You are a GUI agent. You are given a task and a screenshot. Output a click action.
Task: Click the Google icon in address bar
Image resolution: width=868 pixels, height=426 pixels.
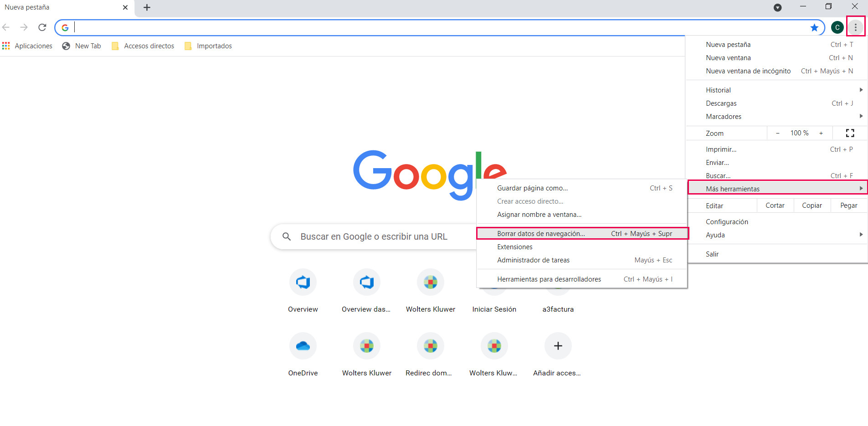pyautogui.click(x=65, y=28)
